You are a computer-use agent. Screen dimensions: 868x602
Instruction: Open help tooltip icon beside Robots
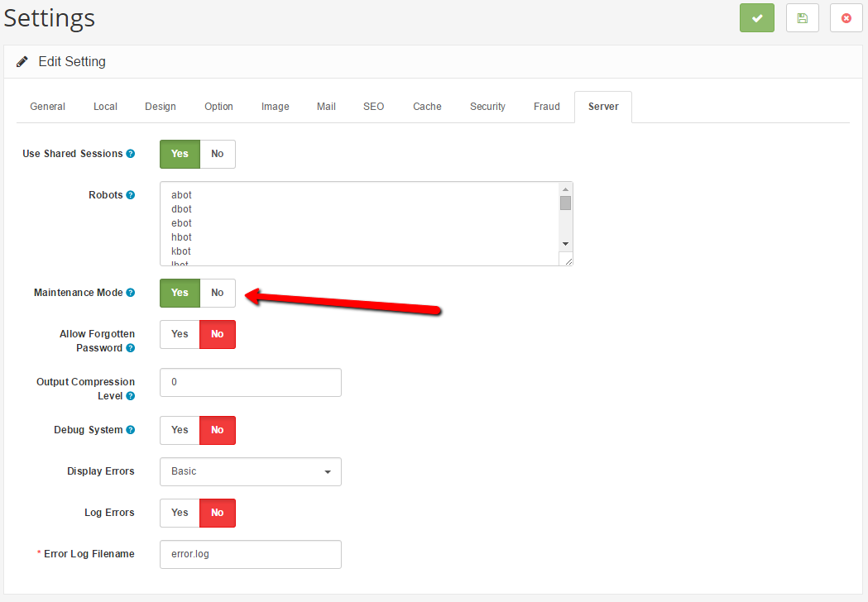click(131, 195)
